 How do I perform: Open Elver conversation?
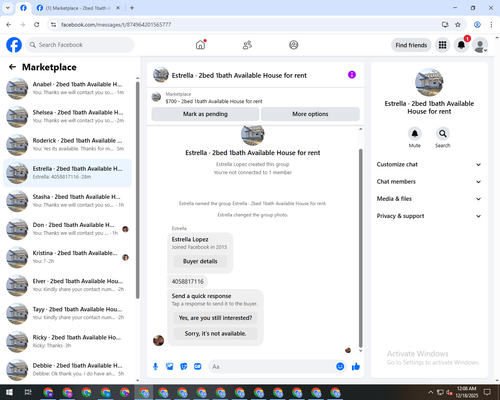click(x=67, y=285)
